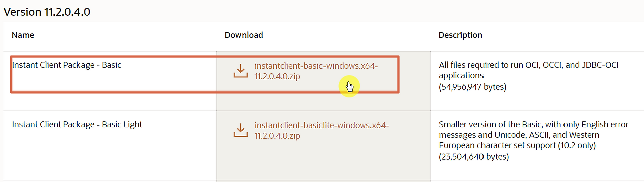Click the Download column header
The width and height of the screenshot is (644, 182).
[244, 35]
